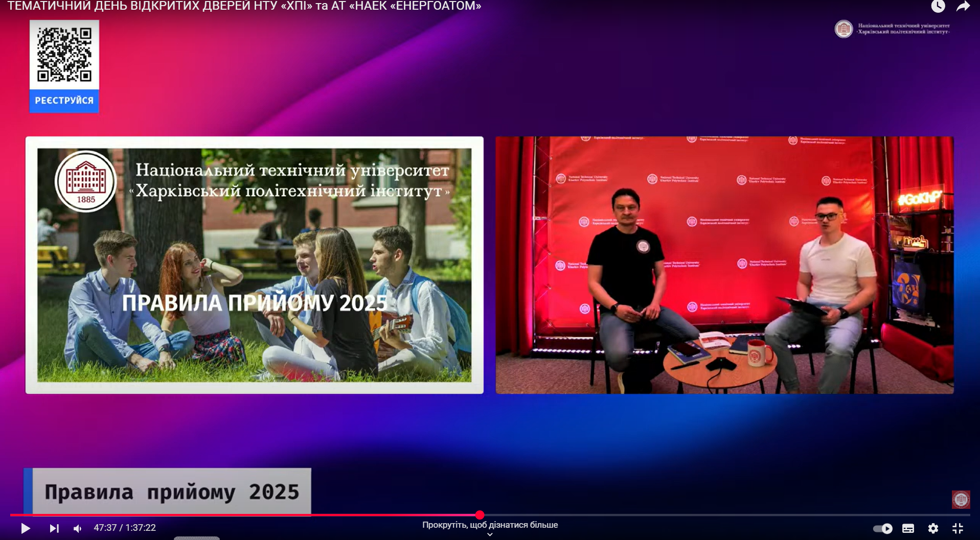
Task: Click the Play button to resume video
Action: (25, 528)
